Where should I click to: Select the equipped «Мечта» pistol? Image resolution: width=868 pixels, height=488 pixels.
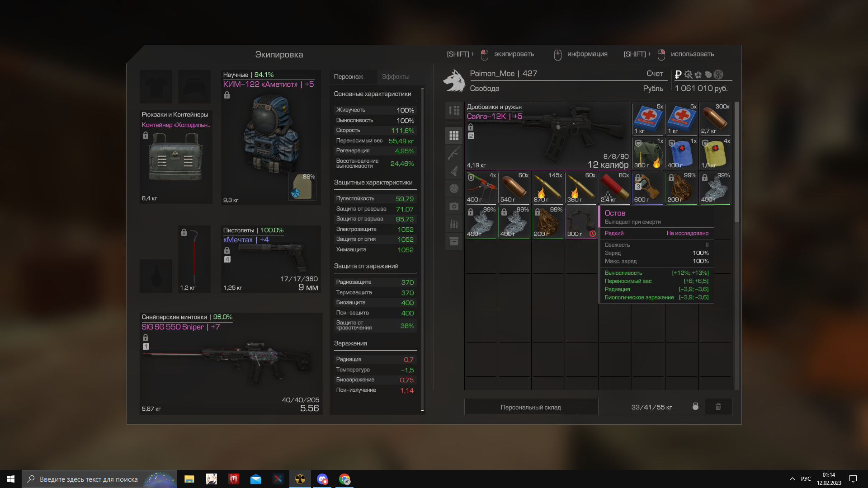tap(271, 259)
